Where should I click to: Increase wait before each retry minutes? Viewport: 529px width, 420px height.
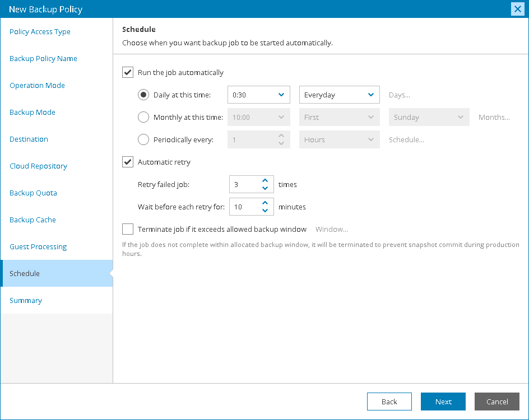coord(265,203)
